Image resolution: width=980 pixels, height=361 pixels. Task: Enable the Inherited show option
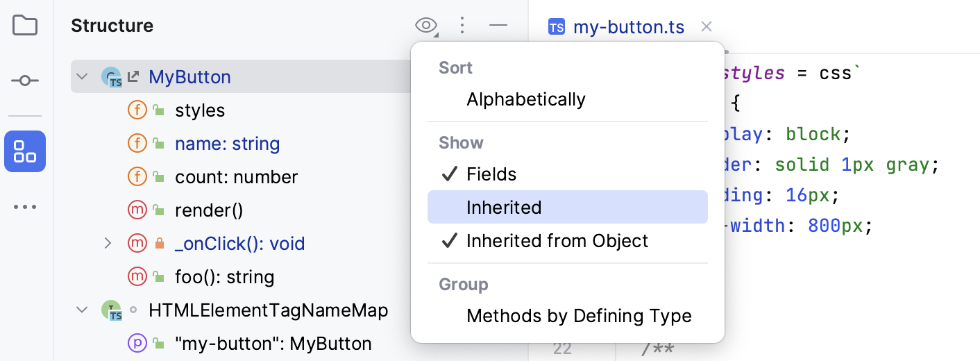[x=504, y=207]
